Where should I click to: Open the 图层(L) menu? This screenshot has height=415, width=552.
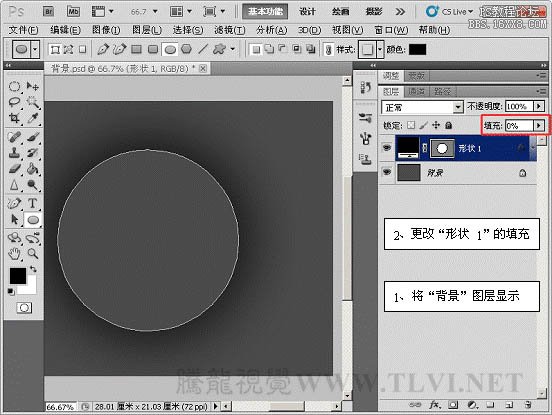tap(147, 30)
